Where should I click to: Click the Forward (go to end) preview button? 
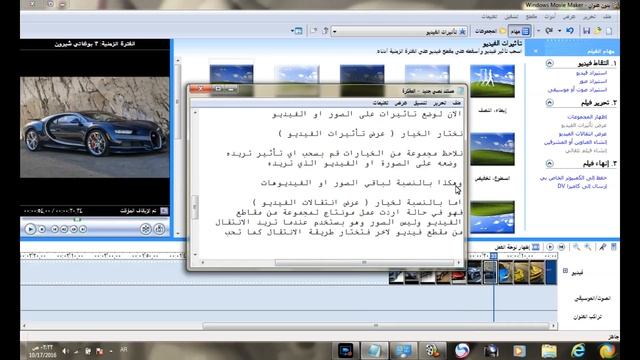point(83,229)
